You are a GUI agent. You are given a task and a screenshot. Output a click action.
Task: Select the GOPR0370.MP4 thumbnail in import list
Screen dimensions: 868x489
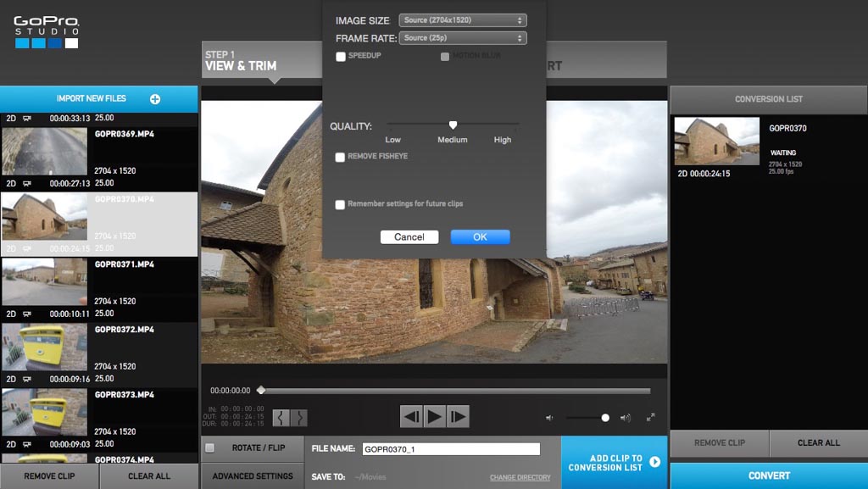pyautogui.click(x=44, y=217)
